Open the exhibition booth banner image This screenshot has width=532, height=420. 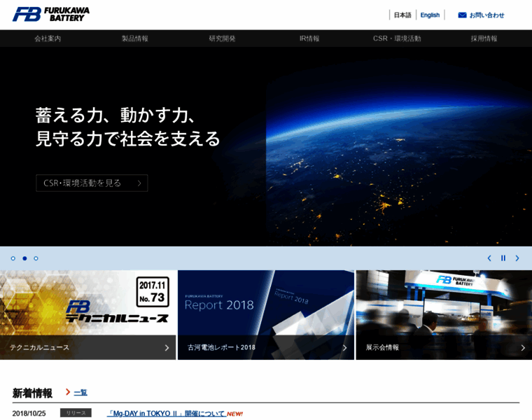tap(444, 302)
